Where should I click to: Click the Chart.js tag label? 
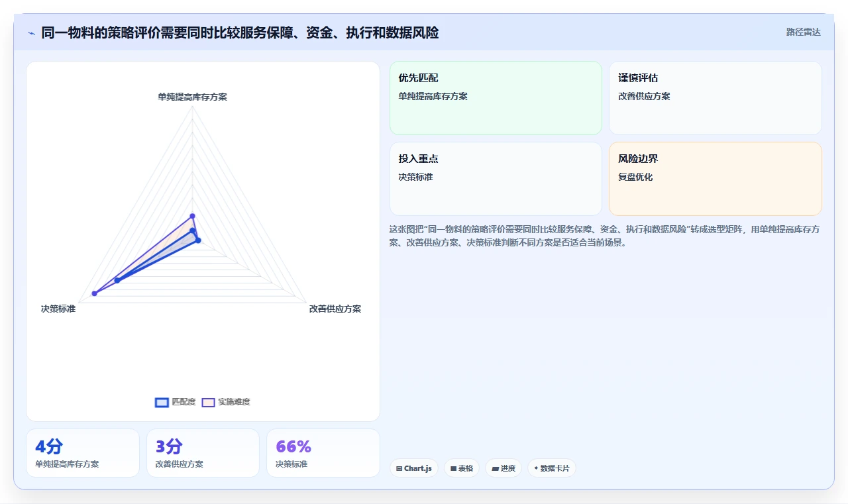point(418,468)
